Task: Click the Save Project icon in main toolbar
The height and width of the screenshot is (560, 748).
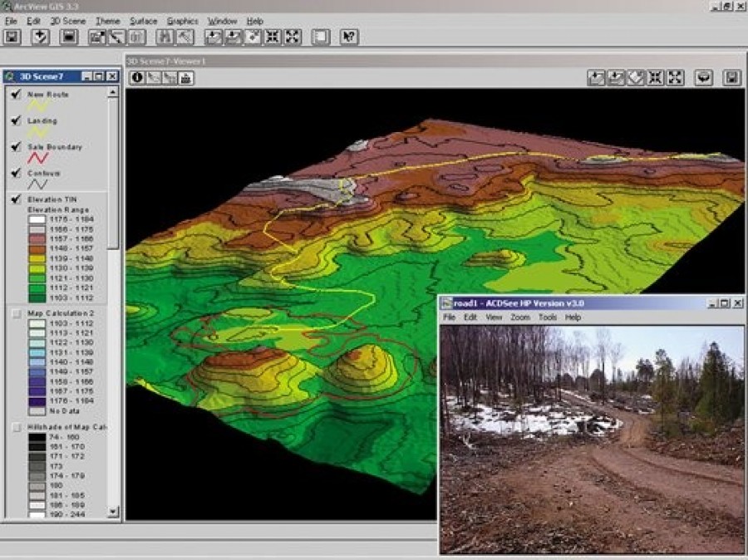Action: coord(12,37)
